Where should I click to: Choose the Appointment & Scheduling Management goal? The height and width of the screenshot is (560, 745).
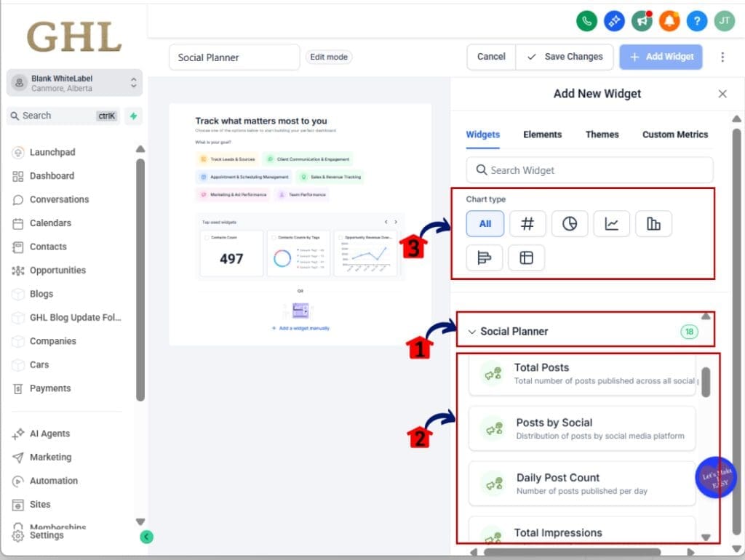244,177
